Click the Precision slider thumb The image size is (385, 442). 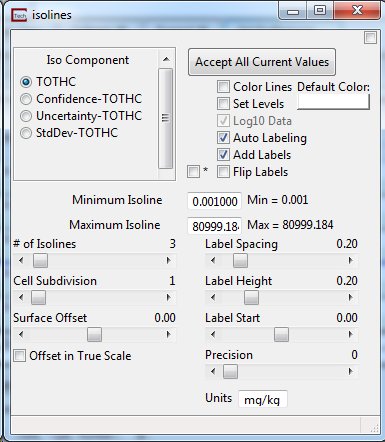click(230, 372)
